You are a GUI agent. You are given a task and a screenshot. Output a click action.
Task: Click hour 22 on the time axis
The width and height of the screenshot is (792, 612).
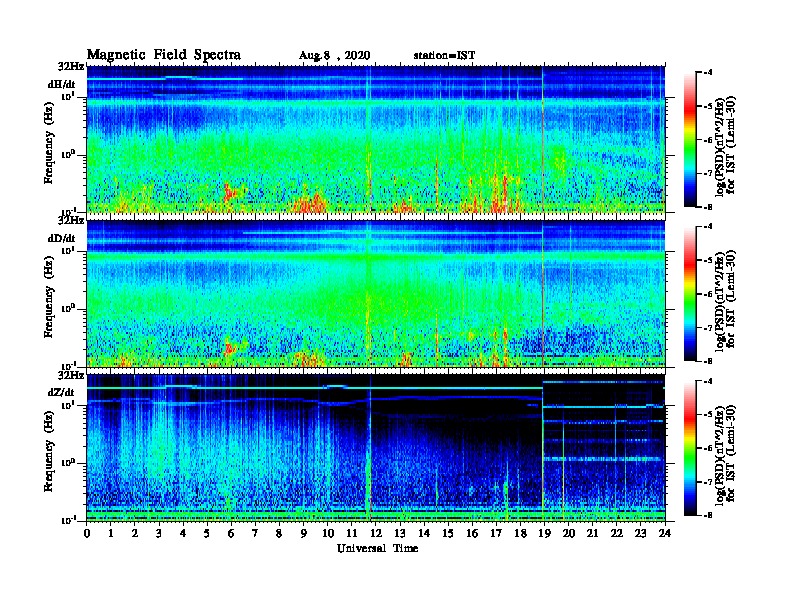point(617,534)
